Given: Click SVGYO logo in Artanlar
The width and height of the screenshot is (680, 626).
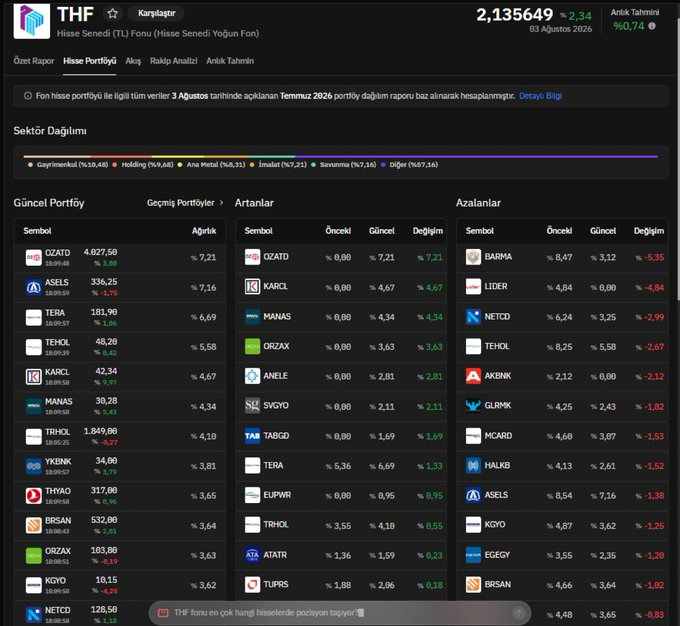Looking at the screenshot, I should point(252,406).
